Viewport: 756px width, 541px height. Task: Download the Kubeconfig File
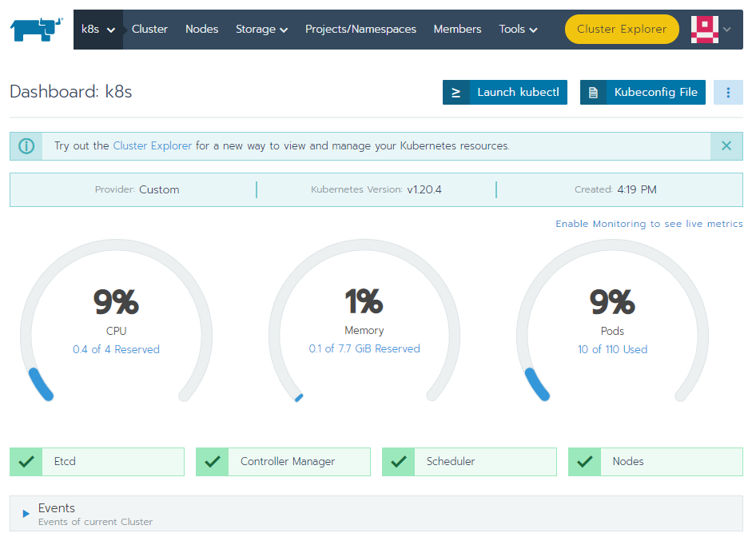click(x=643, y=92)
